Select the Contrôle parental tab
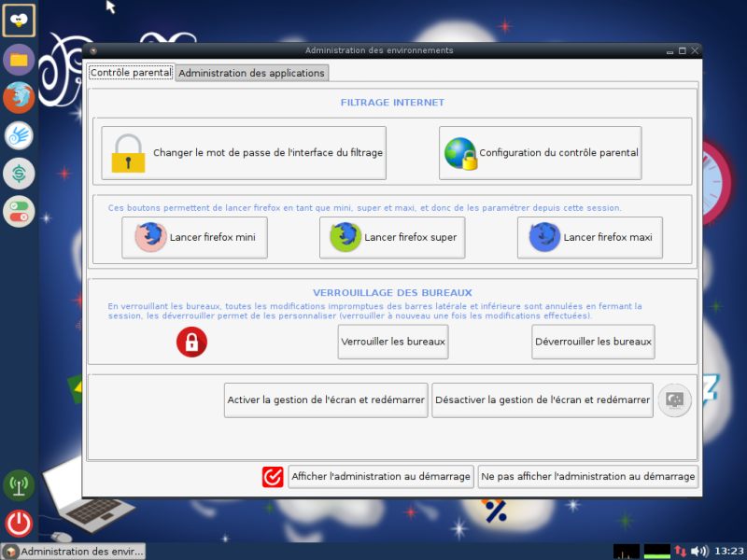747x560 pixels. (131, 73)
